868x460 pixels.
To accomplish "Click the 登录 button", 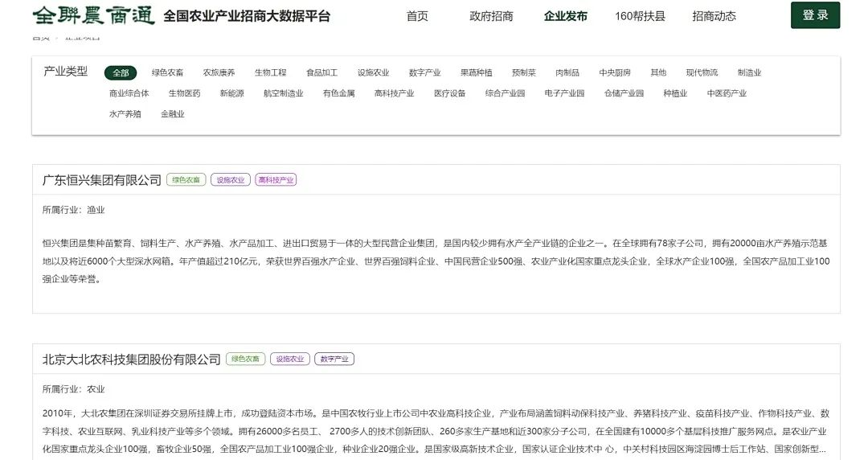I will (816, 15).
